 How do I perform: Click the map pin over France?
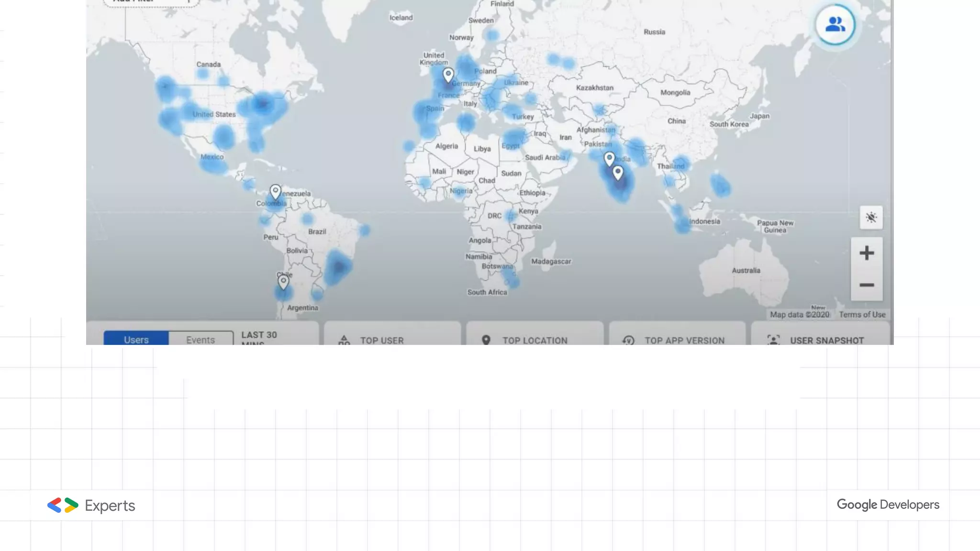[448, 75]
